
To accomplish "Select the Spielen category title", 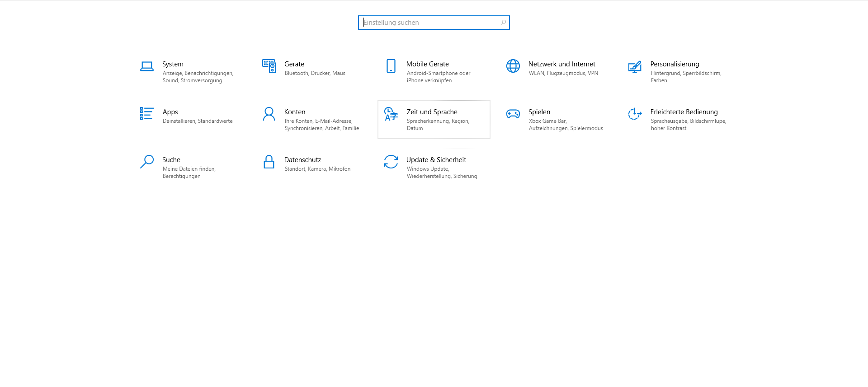I will [539, 112].
